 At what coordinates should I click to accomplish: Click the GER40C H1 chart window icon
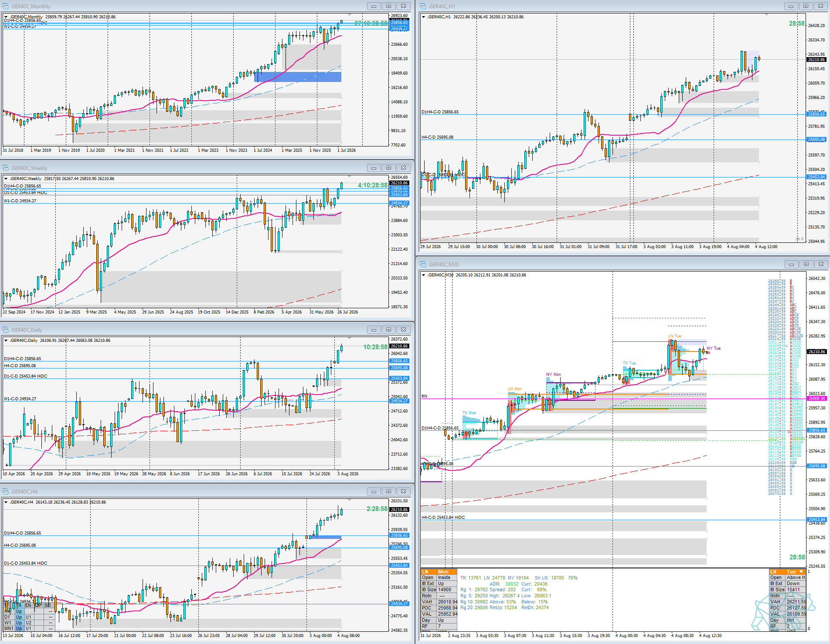pyautogui.click(x=423, y=6)
